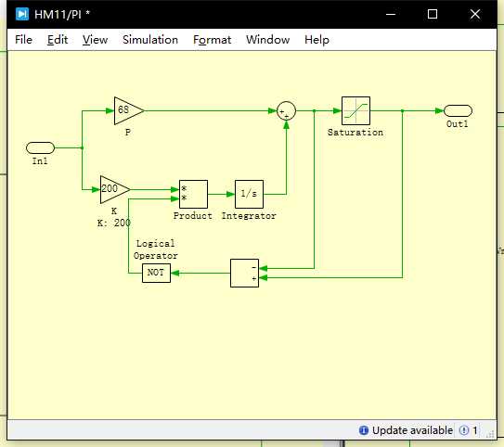Select the rectangular subtract sum block
Screen dimensions: 504x447
[x=245, y=273]
